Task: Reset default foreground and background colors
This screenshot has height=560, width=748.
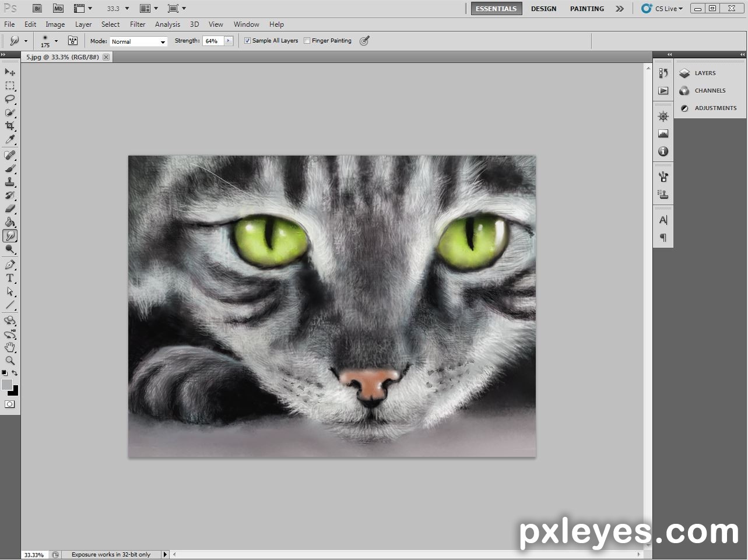Action: pos(5,373)
